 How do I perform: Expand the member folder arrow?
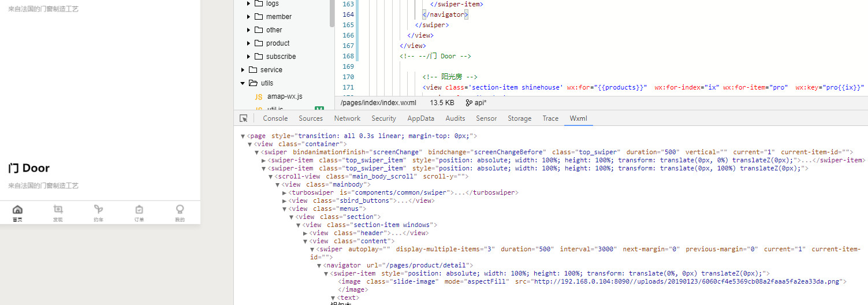tap(249, 17)
